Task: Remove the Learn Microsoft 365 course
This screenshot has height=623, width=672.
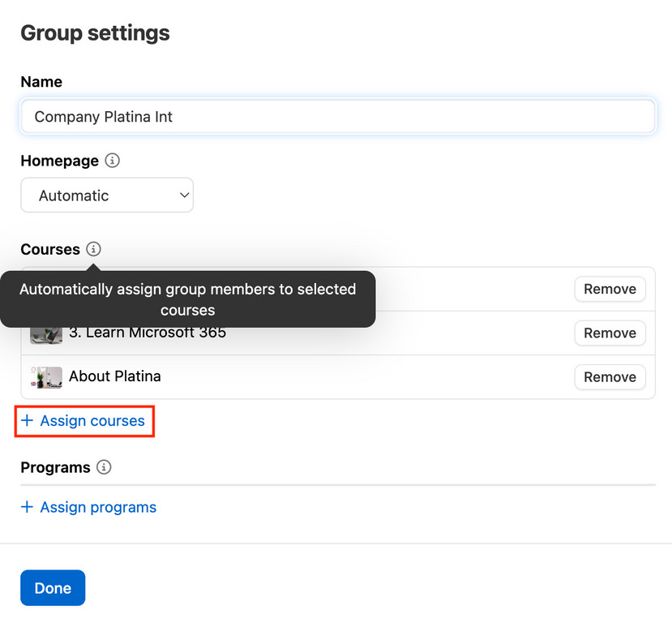Action: click(610, 333)
